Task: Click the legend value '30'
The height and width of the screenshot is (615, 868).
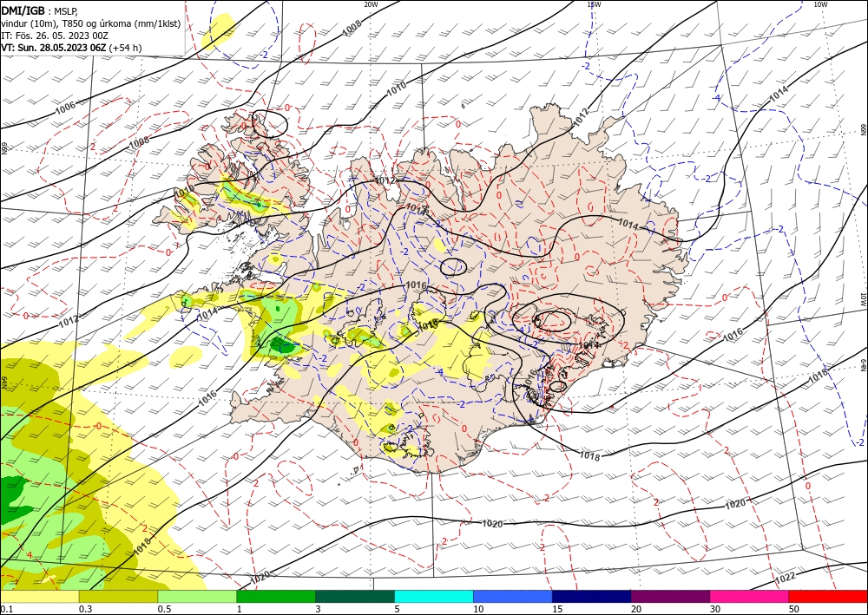Action: click(715, 609)
